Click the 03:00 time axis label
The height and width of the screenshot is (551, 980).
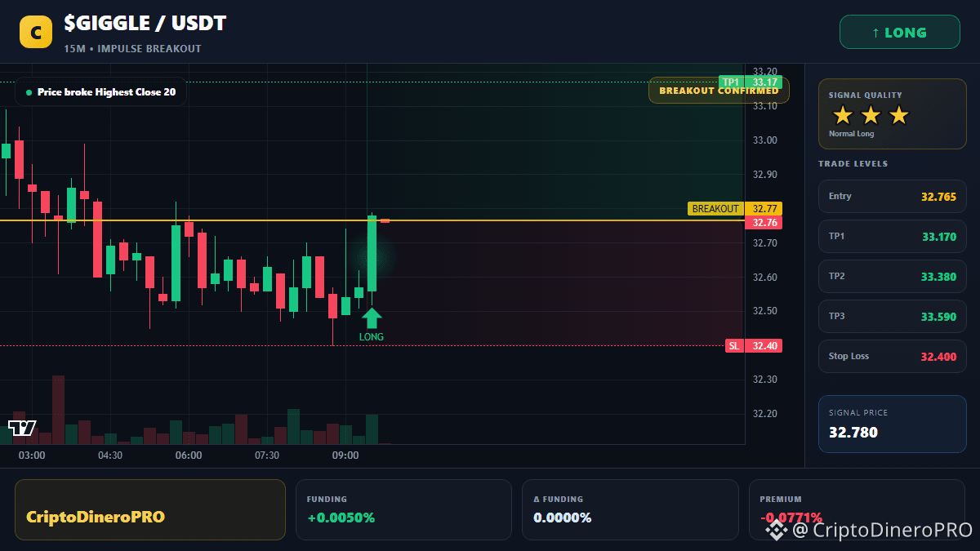32,455
